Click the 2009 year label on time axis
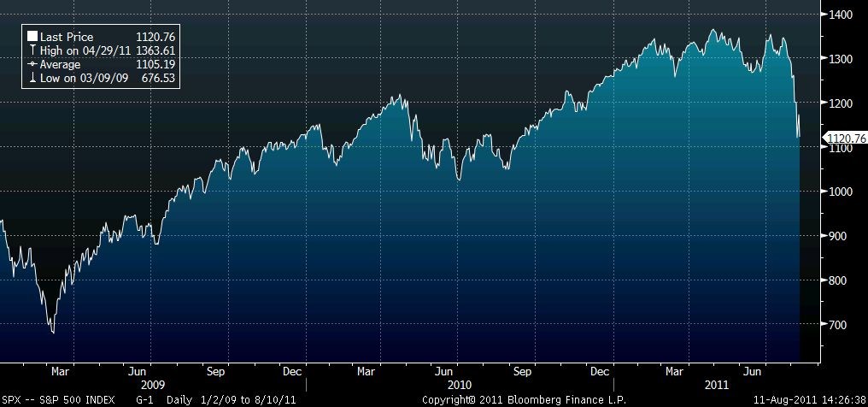Image resolution: width=868 pixels, height=407 pixels. pos(153,385)
